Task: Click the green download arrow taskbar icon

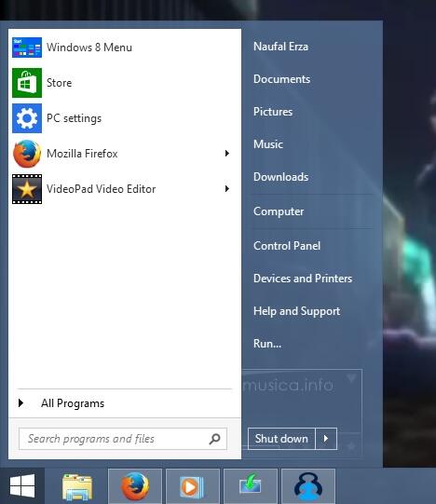Action: point(251,486)
